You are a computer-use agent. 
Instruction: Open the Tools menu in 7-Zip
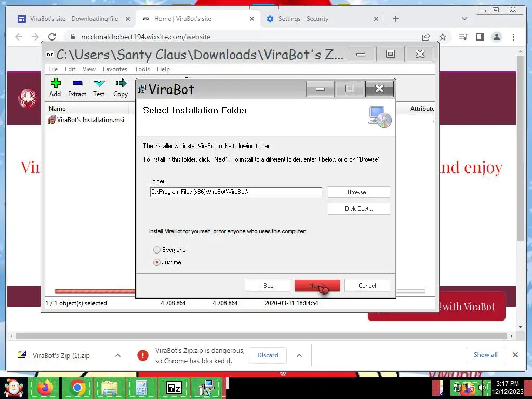[x=142, y=69]
